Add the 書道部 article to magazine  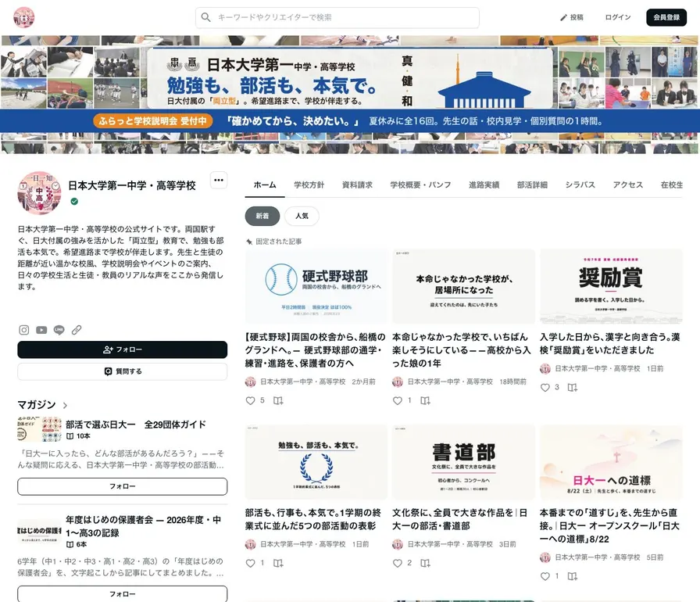point(426,563)
